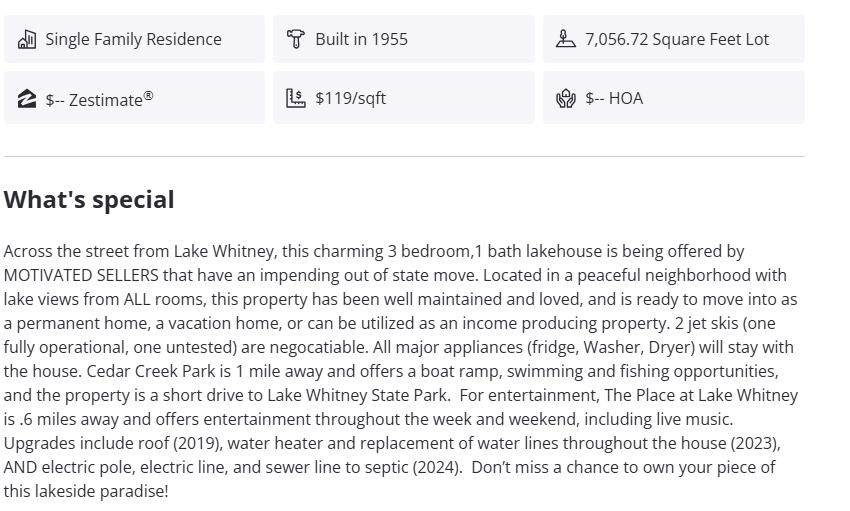This screenshot has width=850, height=511.
Task: Select the Single Family Residence label
Action: [x=133, y=39]
